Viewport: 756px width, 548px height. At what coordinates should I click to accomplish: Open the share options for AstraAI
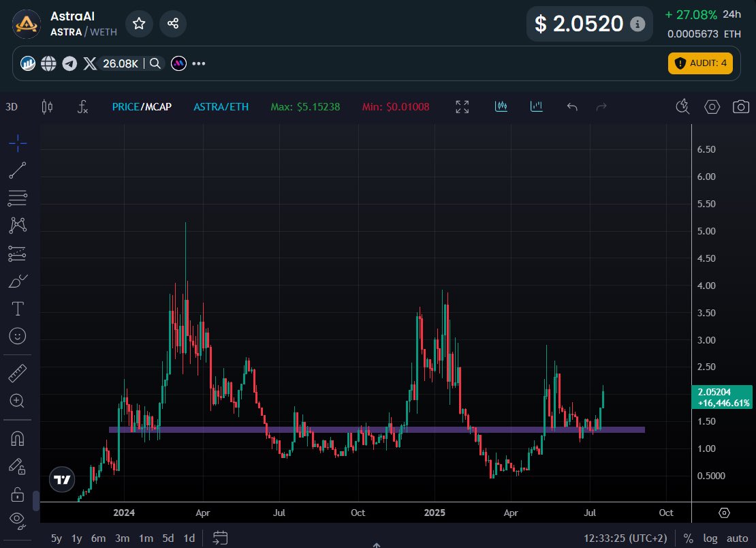tap(173, 24)
